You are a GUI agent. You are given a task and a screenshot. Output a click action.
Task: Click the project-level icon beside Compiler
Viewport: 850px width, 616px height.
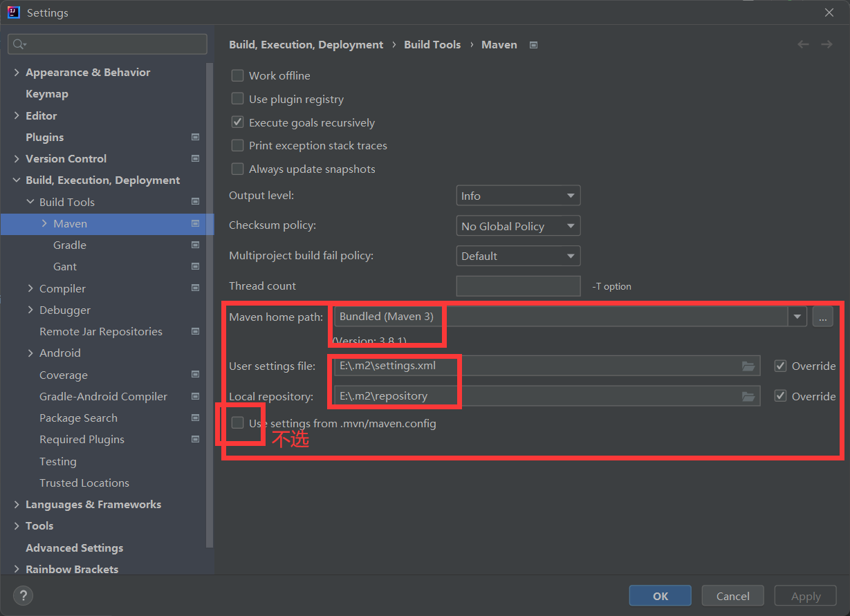(x=196, y=288)
